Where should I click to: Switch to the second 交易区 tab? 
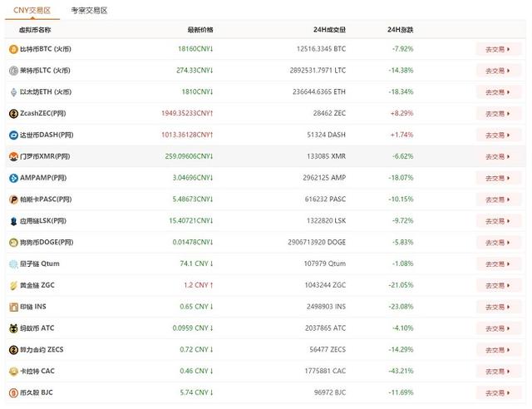(89, 11)
